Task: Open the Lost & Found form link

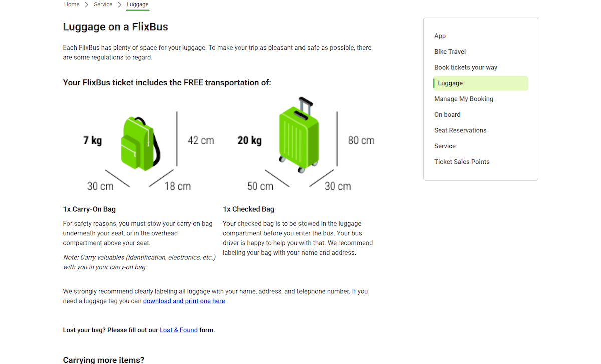Action: click(178, 330)
